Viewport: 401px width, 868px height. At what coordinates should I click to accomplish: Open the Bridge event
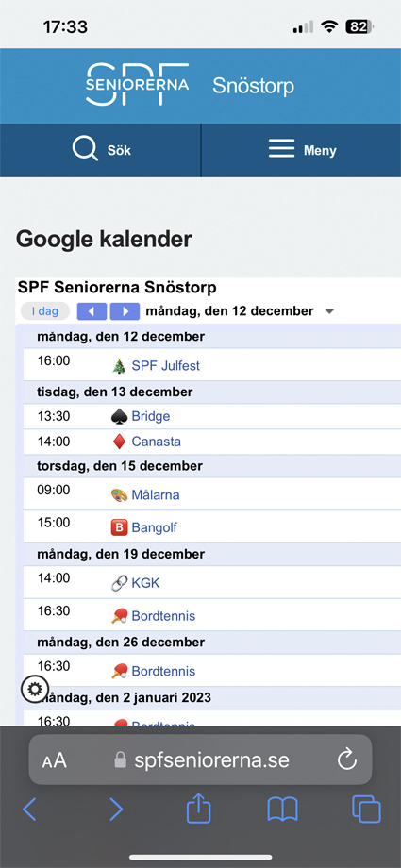click(151, 416)
